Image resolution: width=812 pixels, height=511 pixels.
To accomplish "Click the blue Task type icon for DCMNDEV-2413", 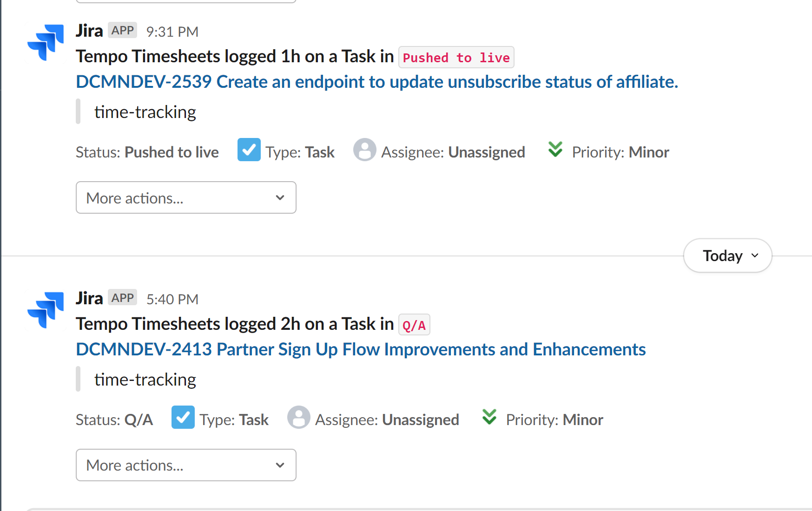I will click(183, 417).
